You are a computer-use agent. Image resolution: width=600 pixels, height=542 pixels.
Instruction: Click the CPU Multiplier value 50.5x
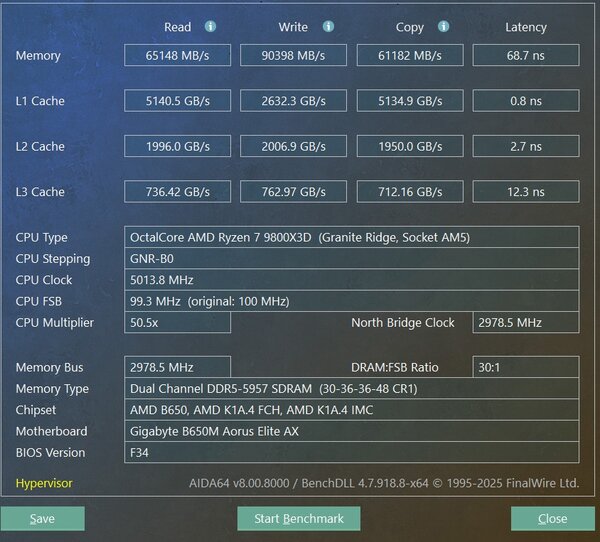coord(178,323)
